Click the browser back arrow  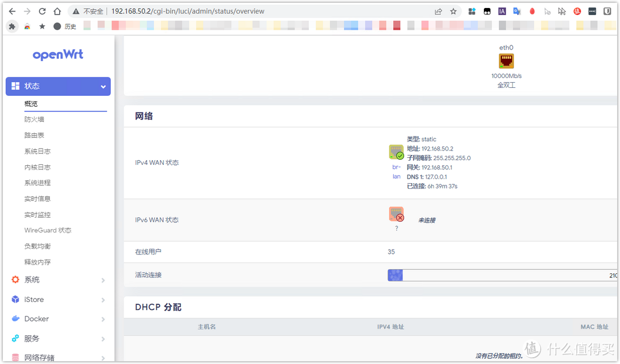pyautogui.click(x=12, y=11)
